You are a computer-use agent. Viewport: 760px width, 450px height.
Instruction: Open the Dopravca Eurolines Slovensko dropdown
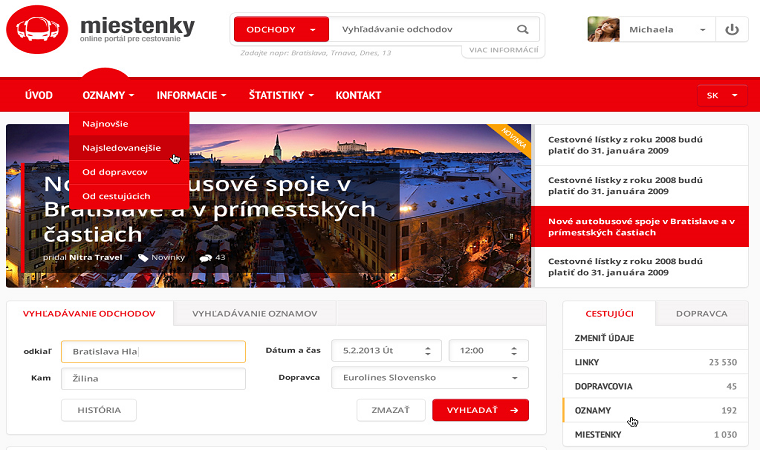(429, 378)
